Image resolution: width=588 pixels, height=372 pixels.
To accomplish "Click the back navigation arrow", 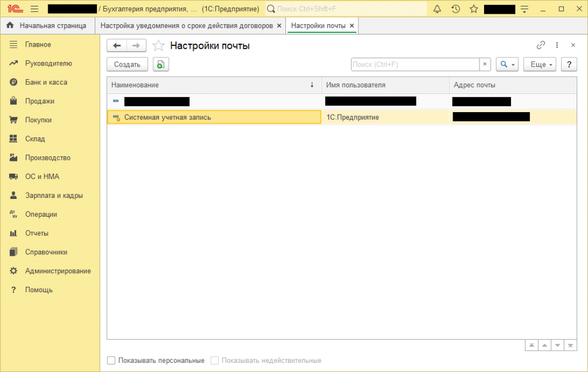I will click(x=117, y=45).
